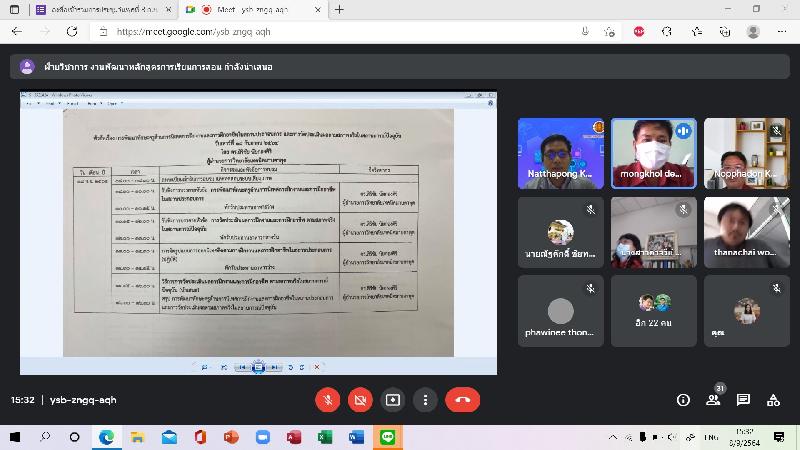
Task: Click the 22 more people tile
Action: (x=654, y=310)
